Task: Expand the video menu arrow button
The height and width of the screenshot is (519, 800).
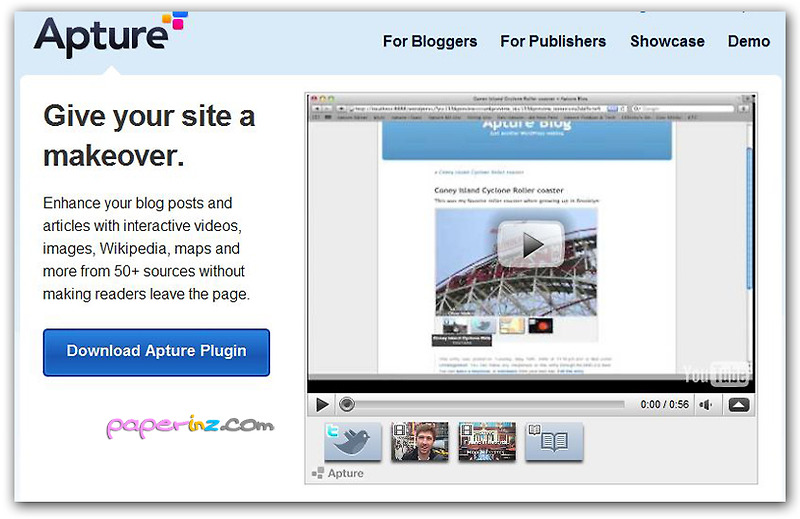Action: [x=739, y=405]
